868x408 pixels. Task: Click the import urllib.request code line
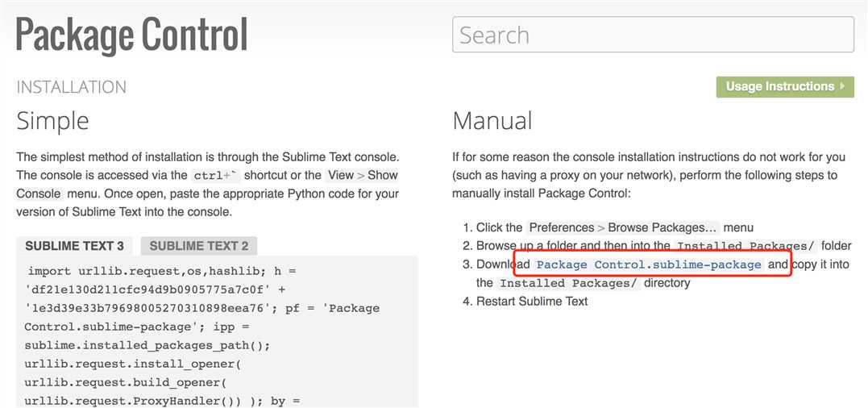tap(163, 271)
